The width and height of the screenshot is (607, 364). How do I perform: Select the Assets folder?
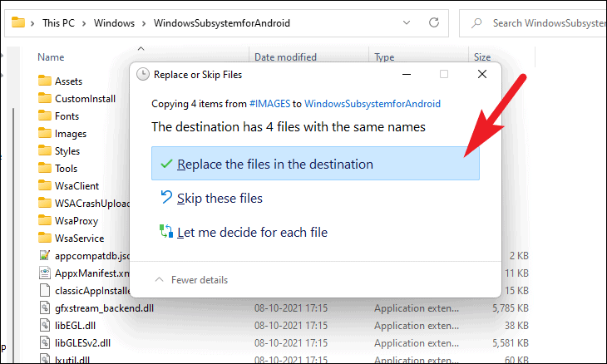coord(61,81)
